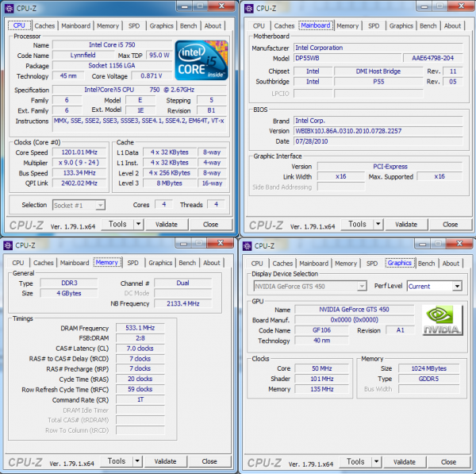Click the BIOS Date value 07/28/2010

tap(378, 141)
